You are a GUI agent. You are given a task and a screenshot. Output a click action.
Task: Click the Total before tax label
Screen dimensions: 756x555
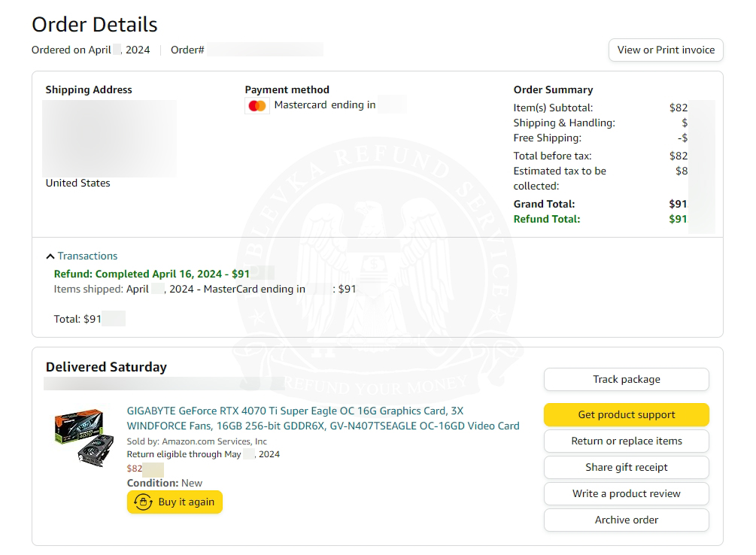pyautogui.click(x=552, y=156)
